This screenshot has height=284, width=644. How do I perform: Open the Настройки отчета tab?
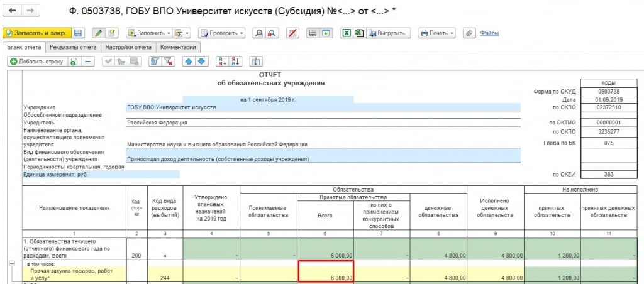pyautogui.click(x=128, y=47)
